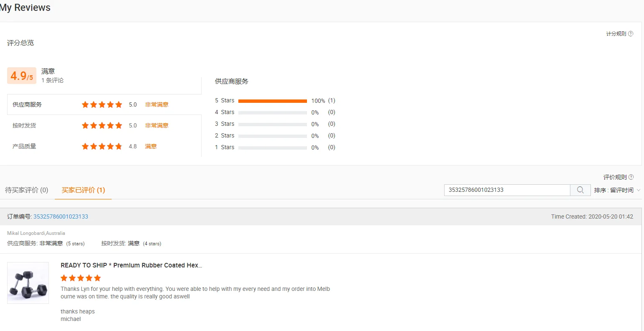Click the 评价规则 link text

click(615, 177)
